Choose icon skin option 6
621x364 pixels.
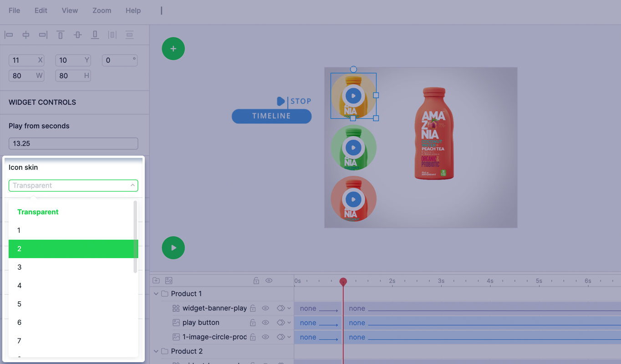point(71,323)
